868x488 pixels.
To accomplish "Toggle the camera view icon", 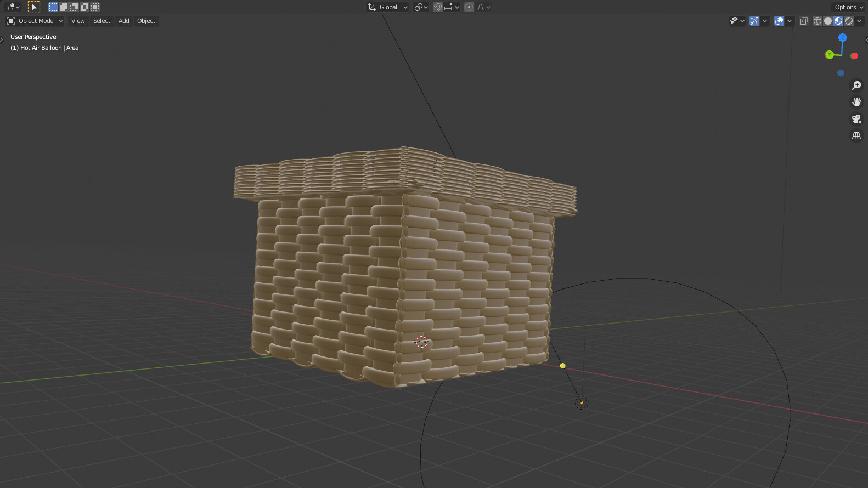I will point(856,119).
